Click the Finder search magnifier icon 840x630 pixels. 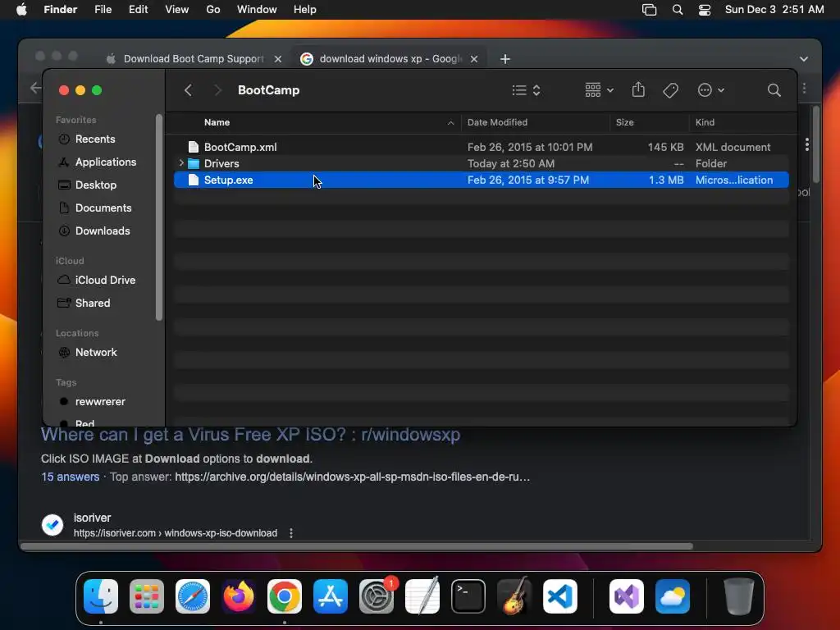[774, 90]
